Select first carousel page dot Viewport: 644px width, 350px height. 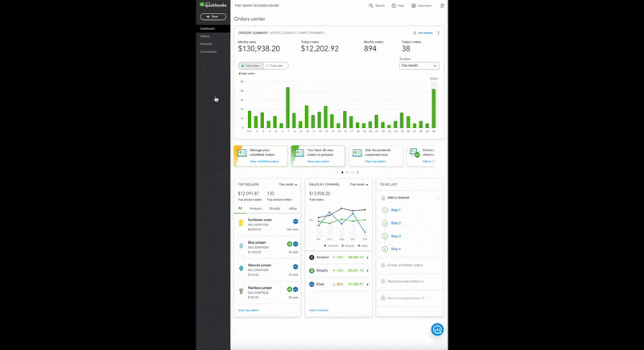pyautogui.click(x=343, y=172)
